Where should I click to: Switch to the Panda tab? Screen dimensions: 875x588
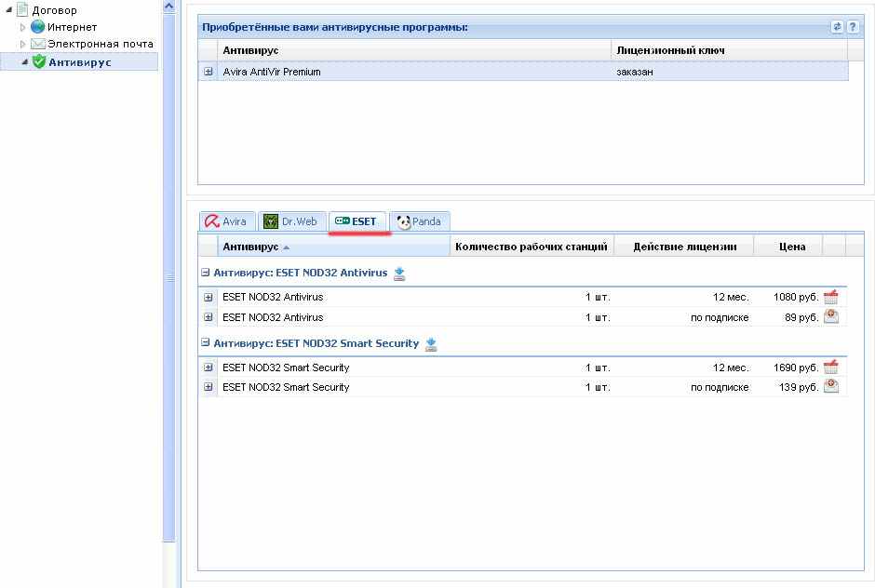click(420, 221)
